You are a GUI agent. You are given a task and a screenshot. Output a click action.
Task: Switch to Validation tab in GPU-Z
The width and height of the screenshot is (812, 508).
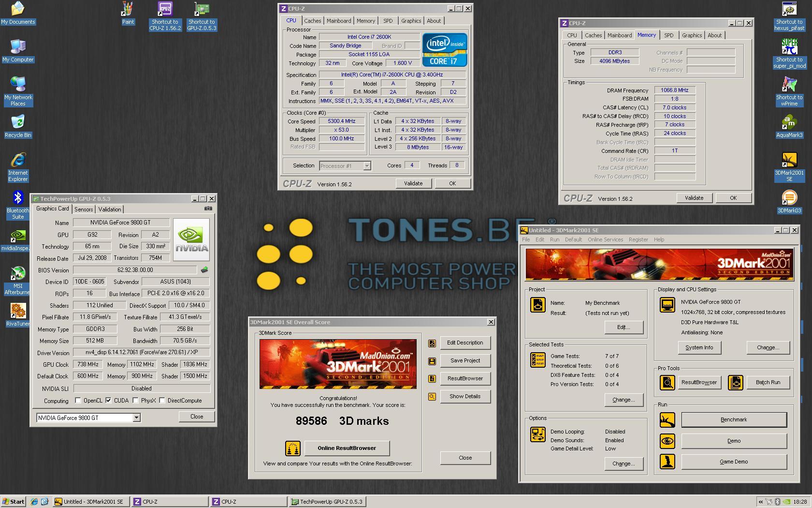[110, 209]
